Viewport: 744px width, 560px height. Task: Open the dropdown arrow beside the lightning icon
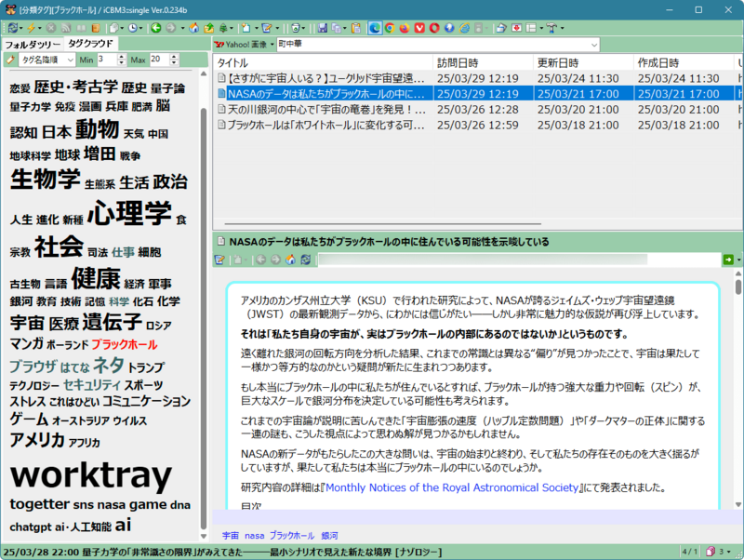pos(39,28)
